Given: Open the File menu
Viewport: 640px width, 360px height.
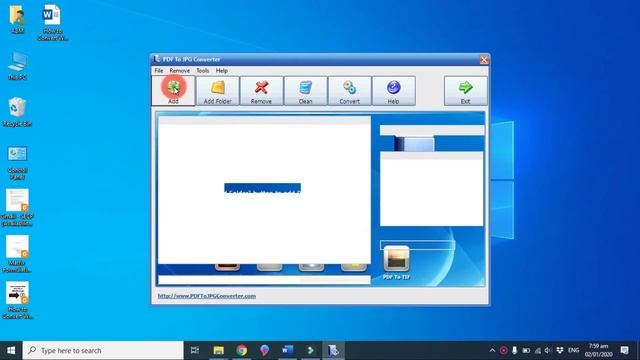Looking at the screenshot, I should pyautogui.click(x=159, y=71).
